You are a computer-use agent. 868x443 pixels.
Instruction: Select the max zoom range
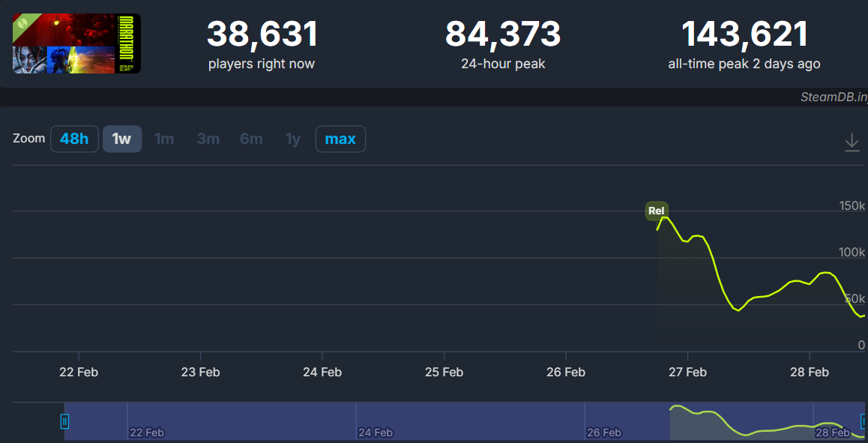340,139
